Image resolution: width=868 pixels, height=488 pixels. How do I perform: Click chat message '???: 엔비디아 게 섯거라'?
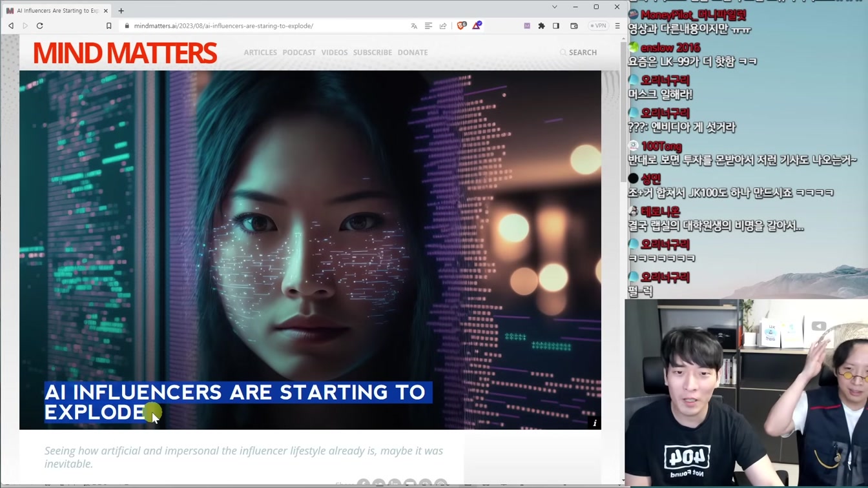(x=681, y=127)
